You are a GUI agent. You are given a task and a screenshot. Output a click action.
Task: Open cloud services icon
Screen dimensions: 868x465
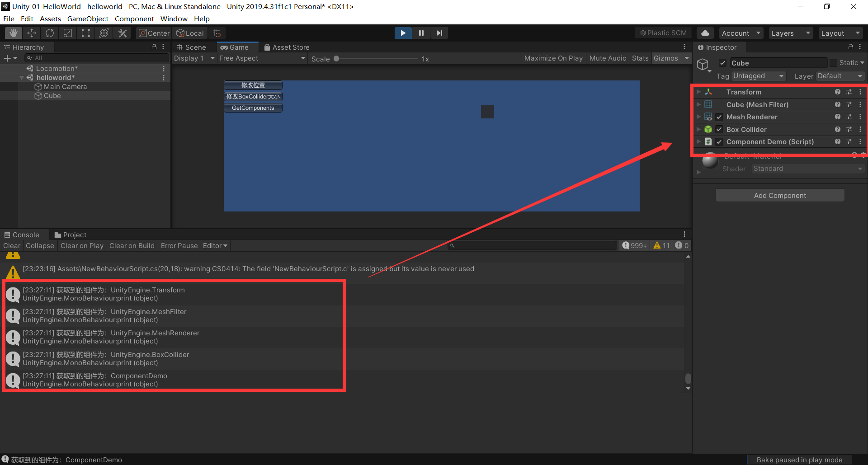[x=705, y=33]
